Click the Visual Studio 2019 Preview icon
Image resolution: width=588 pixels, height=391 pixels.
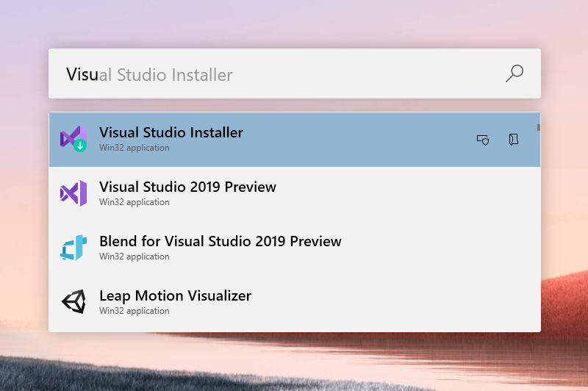[73, 193]
